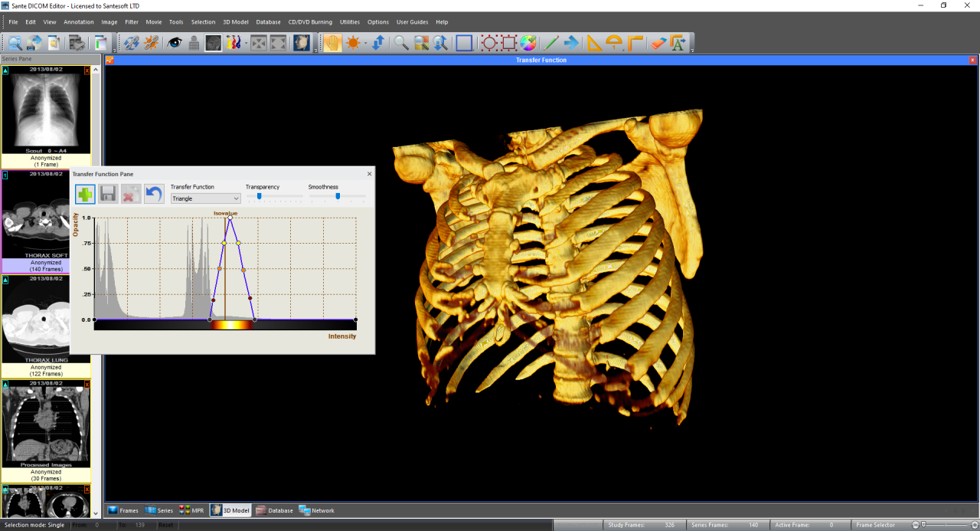Select the green pencil annotation tool
The width and height of the screenshot is (980, 531).
click(550, 43)
